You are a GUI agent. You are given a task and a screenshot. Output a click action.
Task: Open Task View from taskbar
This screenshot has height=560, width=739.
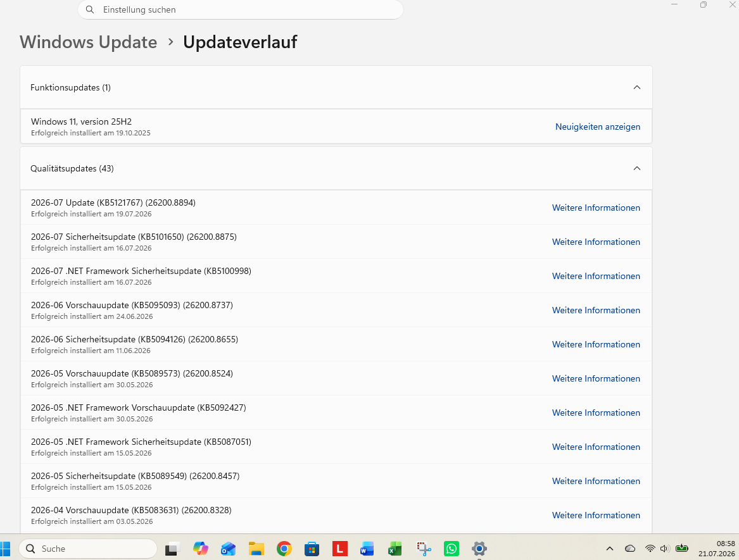172,549
